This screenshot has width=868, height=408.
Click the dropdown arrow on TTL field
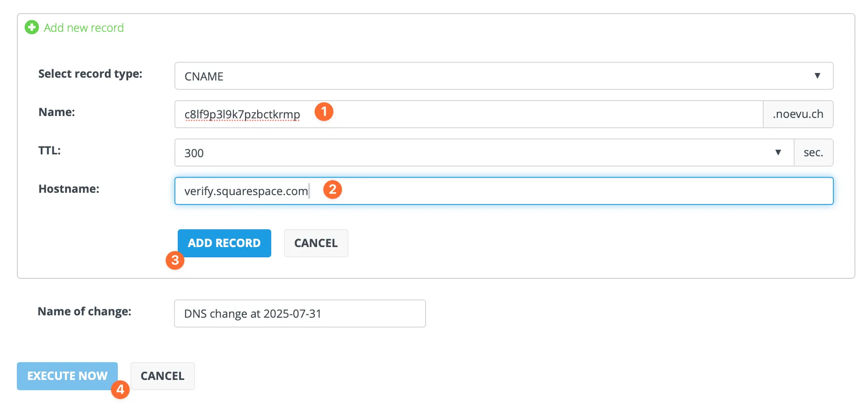778,152
